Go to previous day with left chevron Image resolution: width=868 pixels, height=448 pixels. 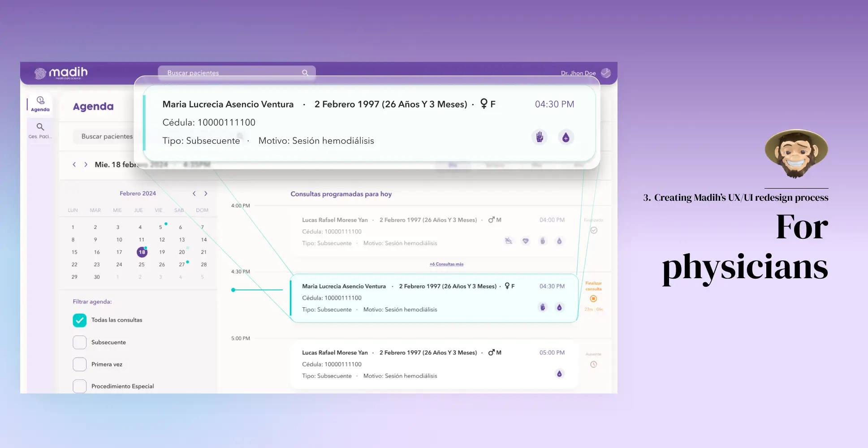[74, 164]
